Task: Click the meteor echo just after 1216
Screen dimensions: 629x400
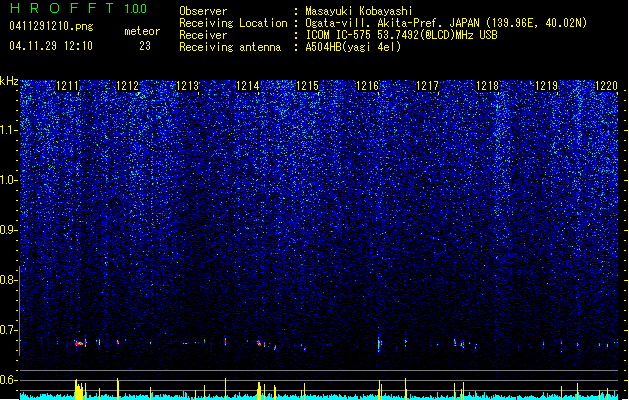Action: coord(379,344)
